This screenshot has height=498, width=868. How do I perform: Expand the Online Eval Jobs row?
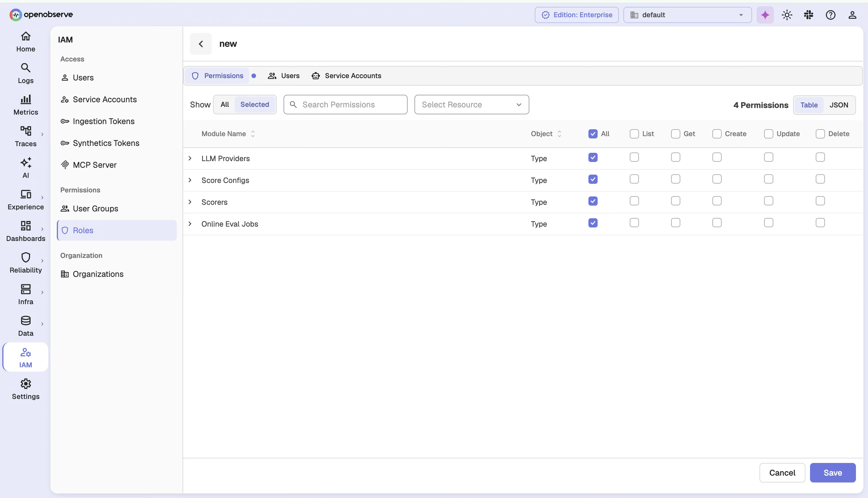tap(190, 224)
